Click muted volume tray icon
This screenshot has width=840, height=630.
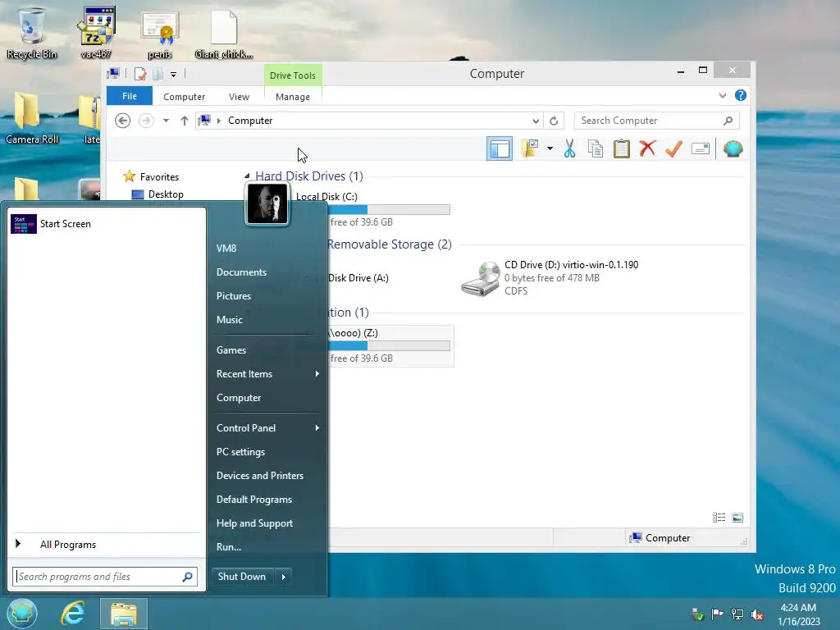[757, 614]
